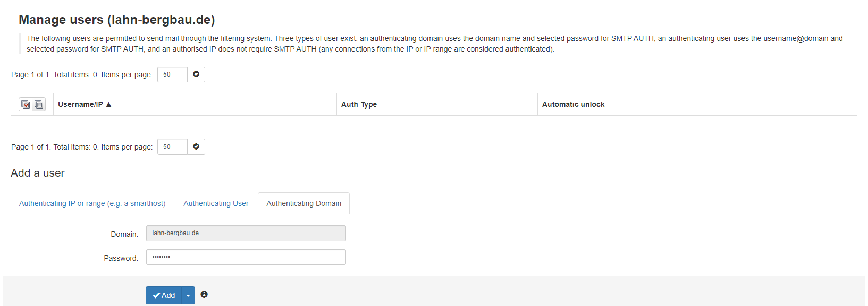Click the select-all checkbox icon in table header
Image resolution: width=868 pixels, height=306 pixels.
(26, 104)
